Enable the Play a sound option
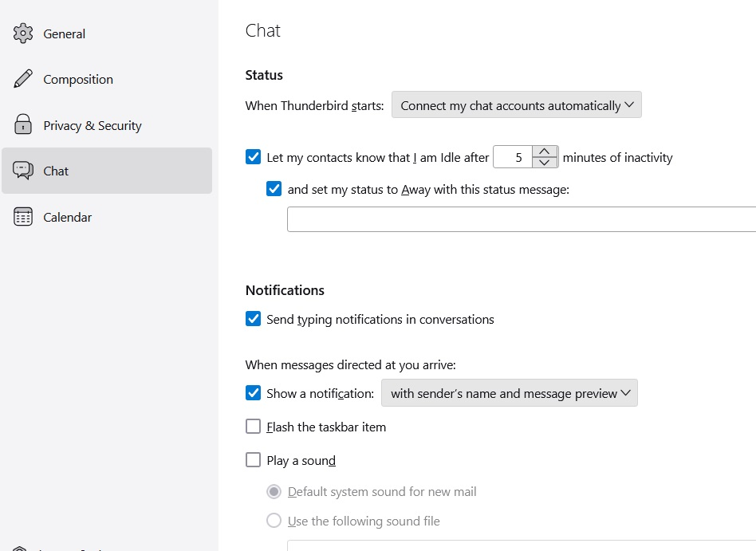756x551 pixels. pyautogui.click(x=254, y=460)
